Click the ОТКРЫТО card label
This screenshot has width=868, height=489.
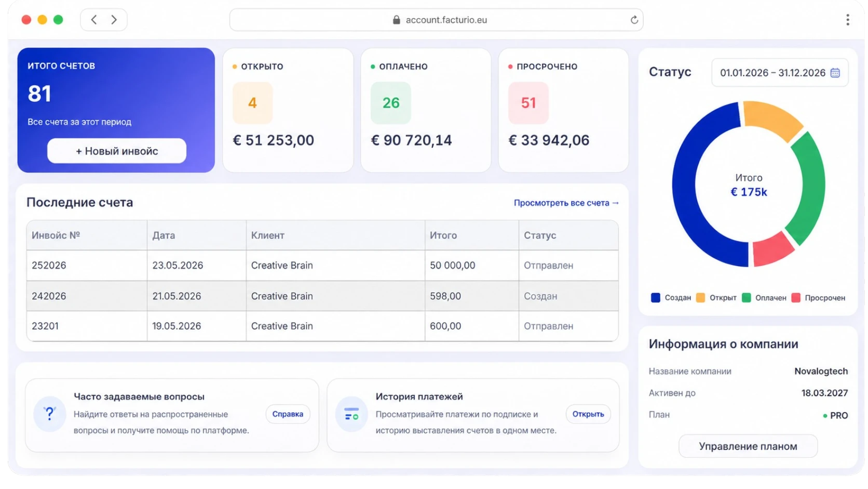tap(262, 67)
